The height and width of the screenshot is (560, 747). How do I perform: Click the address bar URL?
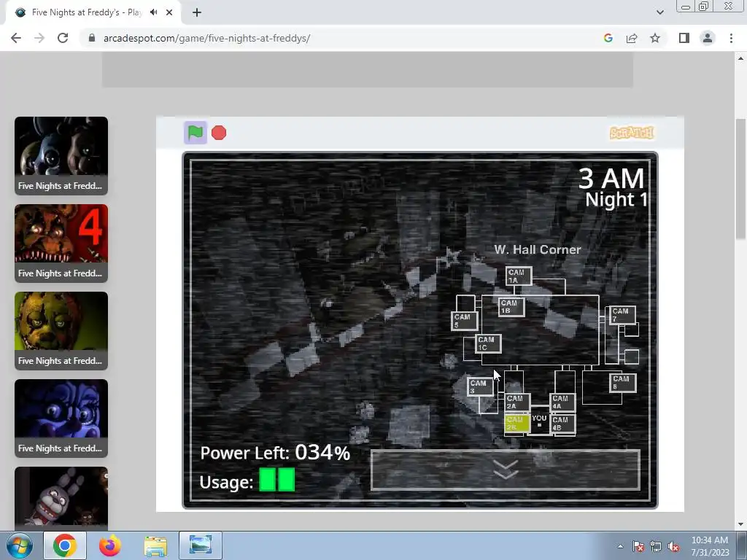[206, 38]
